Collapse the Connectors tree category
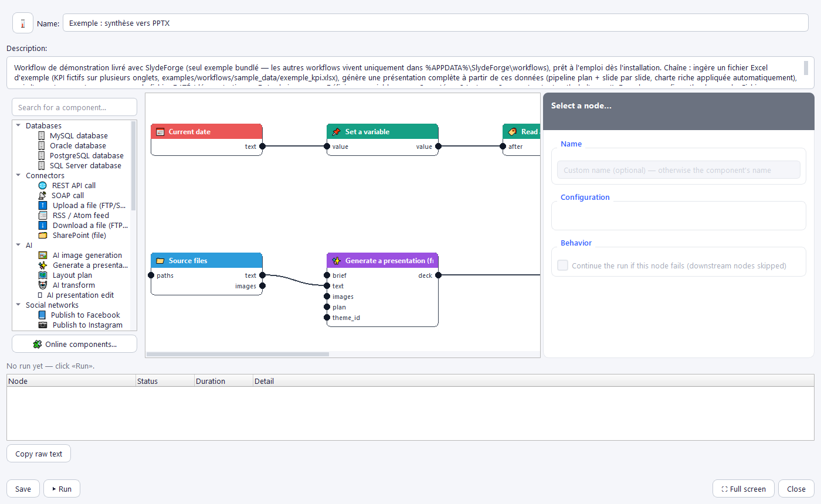 [x=19, y=175]
